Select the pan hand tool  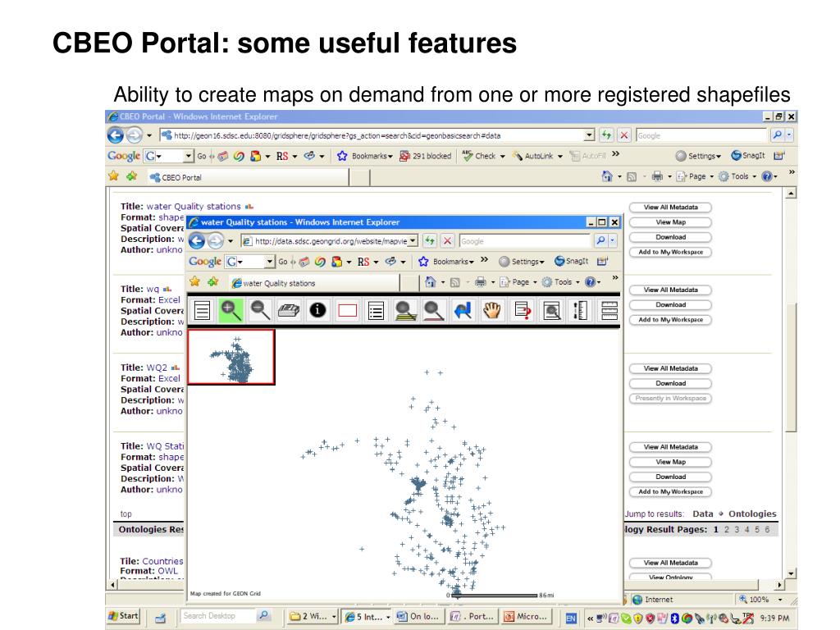pos(492,310)
